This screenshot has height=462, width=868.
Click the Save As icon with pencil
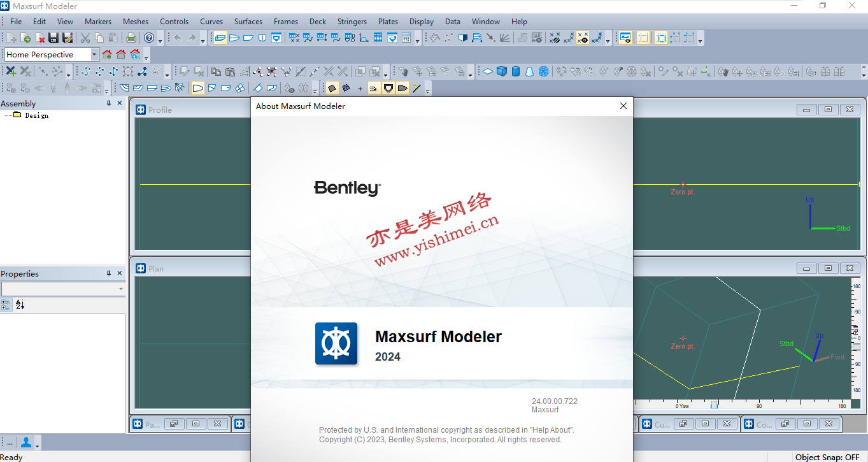(68, 38)
